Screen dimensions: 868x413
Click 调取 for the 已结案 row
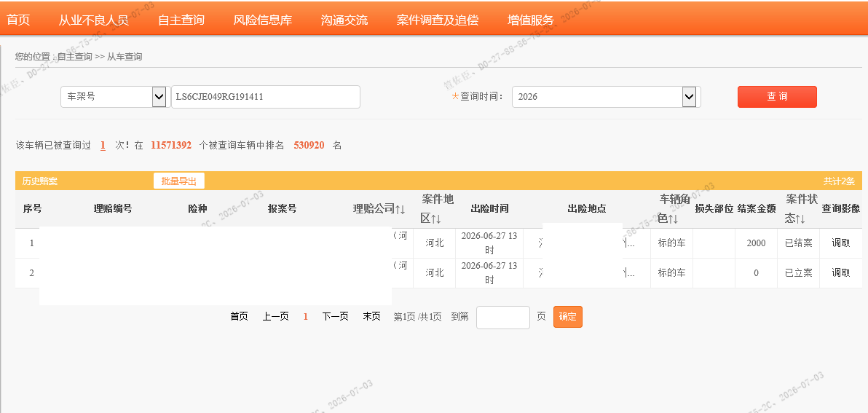(x=840, y=243)
